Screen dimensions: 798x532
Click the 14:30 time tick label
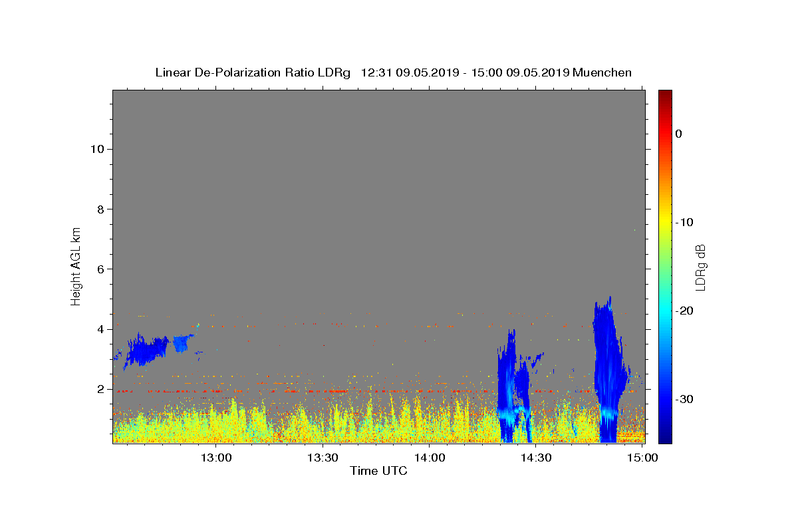[535, 458]
